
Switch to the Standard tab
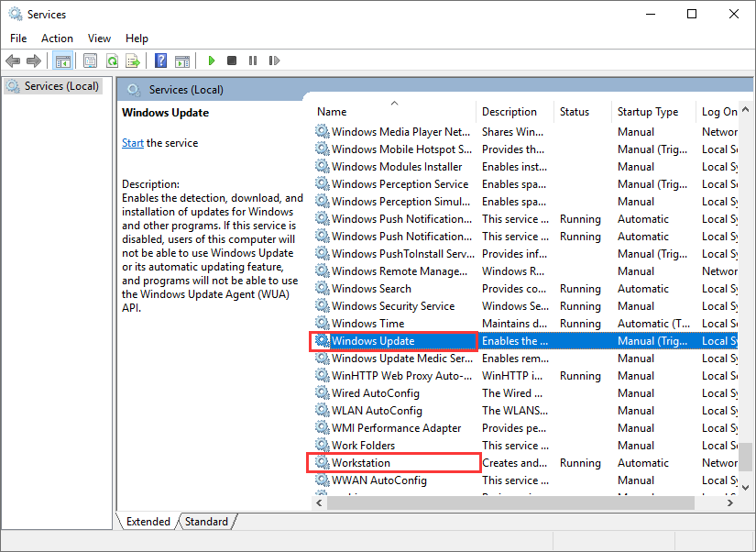(x=206, y=522)
